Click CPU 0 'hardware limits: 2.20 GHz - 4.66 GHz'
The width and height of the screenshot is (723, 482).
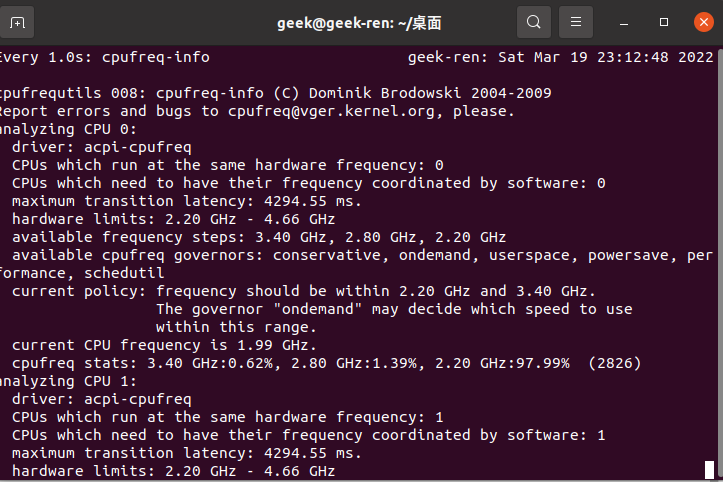[x=173, y=219]
